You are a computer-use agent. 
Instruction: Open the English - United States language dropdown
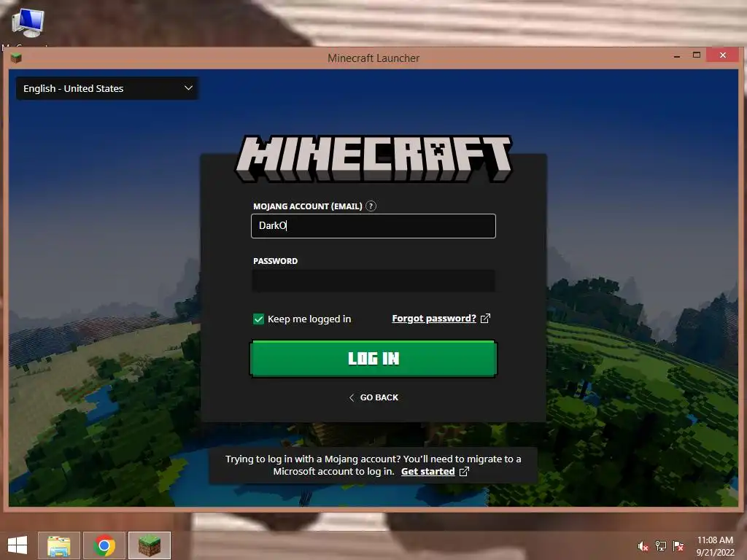[107, 88]
